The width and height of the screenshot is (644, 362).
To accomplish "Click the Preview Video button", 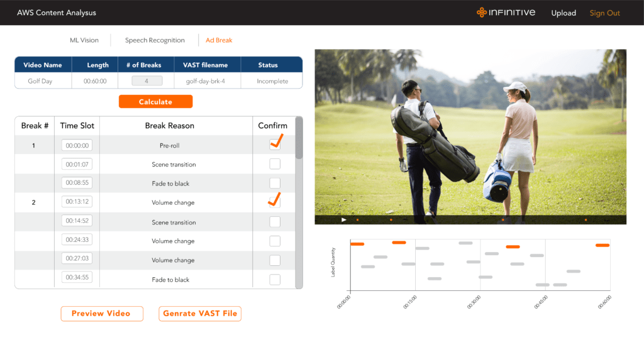I will click(x=101, y=314).
